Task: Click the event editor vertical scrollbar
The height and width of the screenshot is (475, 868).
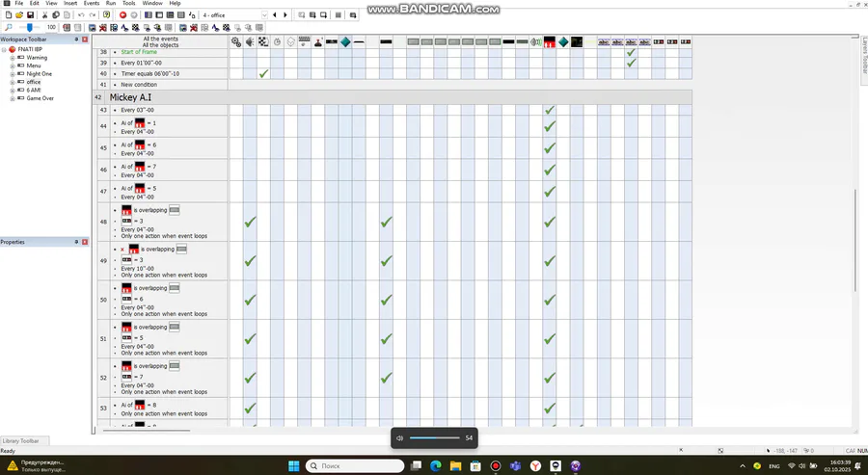Action: [x=854, y=241]
